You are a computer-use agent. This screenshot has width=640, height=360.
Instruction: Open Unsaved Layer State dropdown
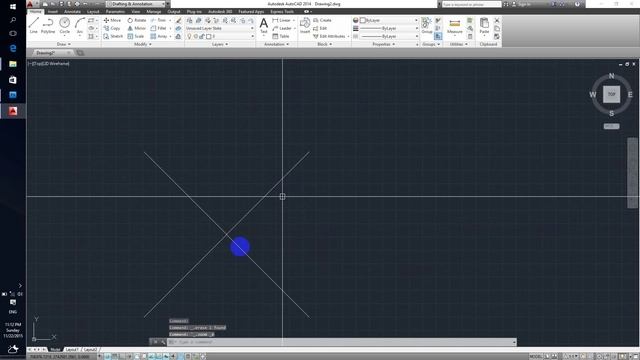(x=220, y=28)
